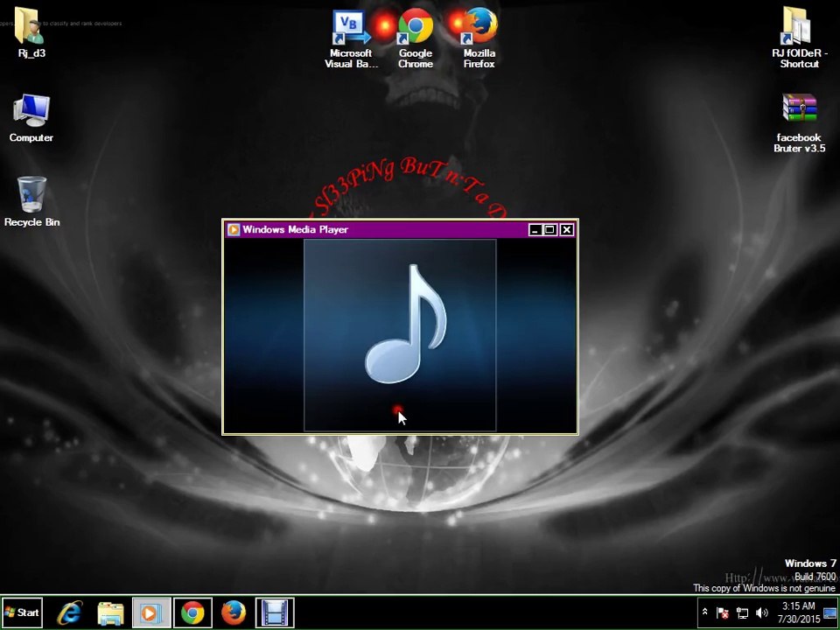Launch Mozilla Firefox desktop shortcut

pyautogui.click(x=479, y=38)
